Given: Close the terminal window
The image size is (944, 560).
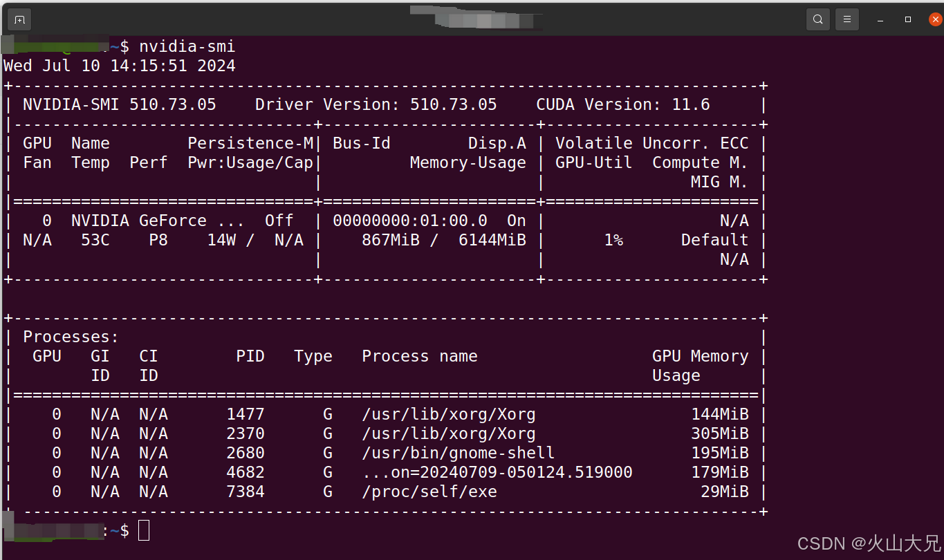Looking at the screenshot, I should click(935, 19).
